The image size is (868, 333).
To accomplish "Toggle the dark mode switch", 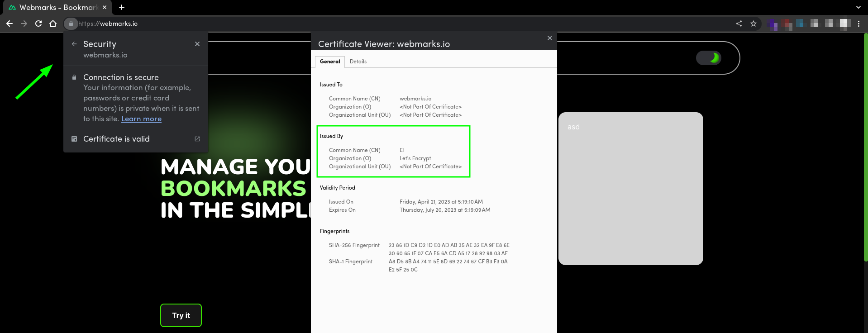I will tap(709, 58).
